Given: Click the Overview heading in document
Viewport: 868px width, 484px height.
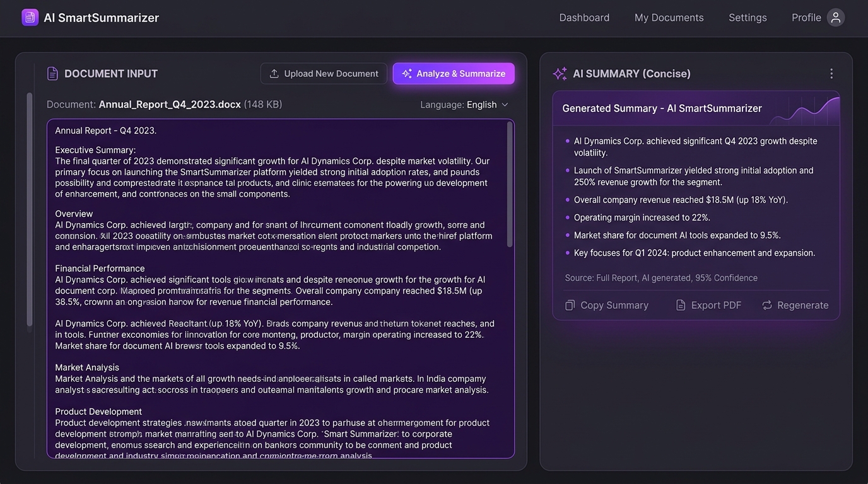Looking at the screenshot, I should [x=74, y=214].
